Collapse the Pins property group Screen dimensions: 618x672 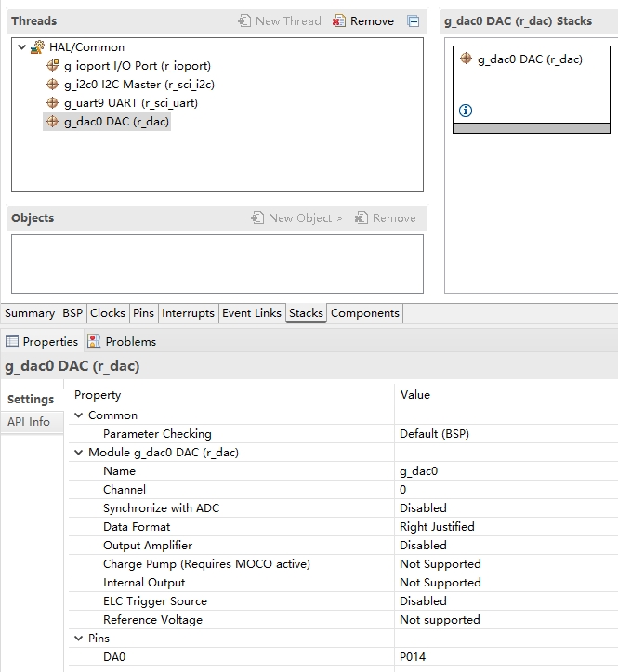click(78, 639)
